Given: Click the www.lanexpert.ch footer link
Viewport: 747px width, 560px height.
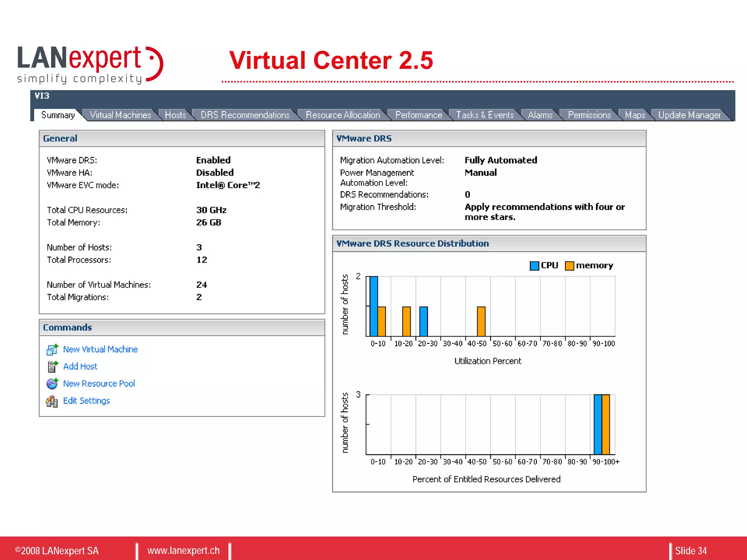Looking at the screenshot, I should (x=183, y=551).
